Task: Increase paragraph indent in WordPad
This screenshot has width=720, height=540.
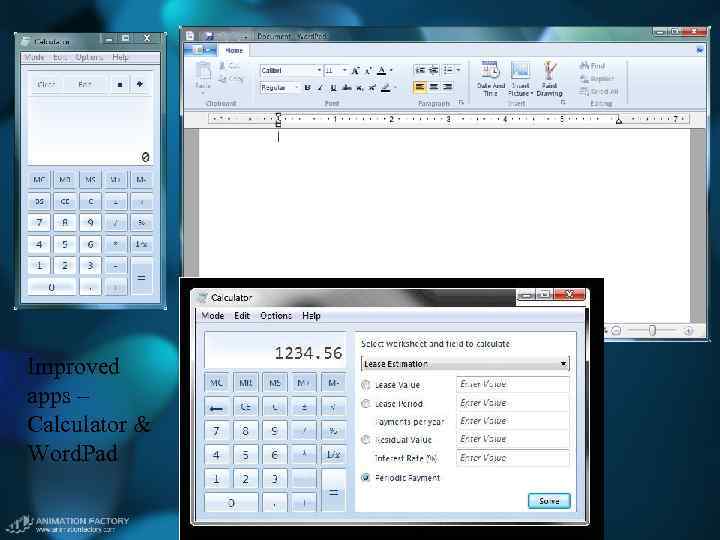Action: click(x=433, y=70)
